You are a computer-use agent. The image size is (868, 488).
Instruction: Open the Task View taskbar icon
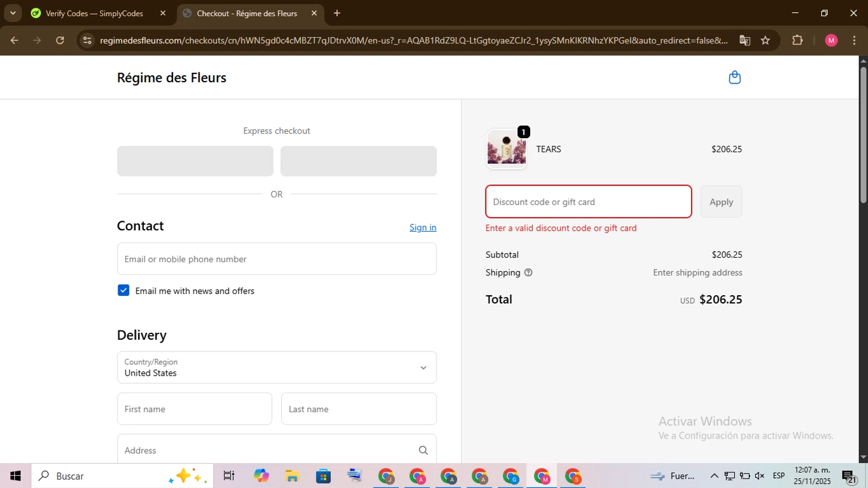[229, 476]
